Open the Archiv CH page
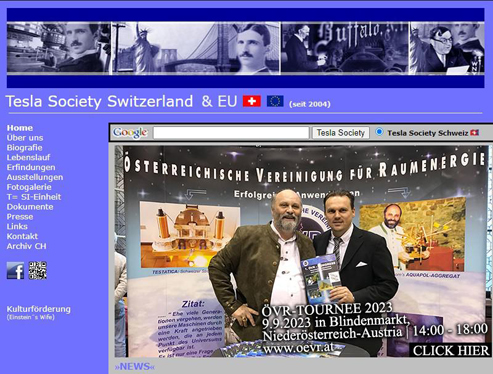 26,246
